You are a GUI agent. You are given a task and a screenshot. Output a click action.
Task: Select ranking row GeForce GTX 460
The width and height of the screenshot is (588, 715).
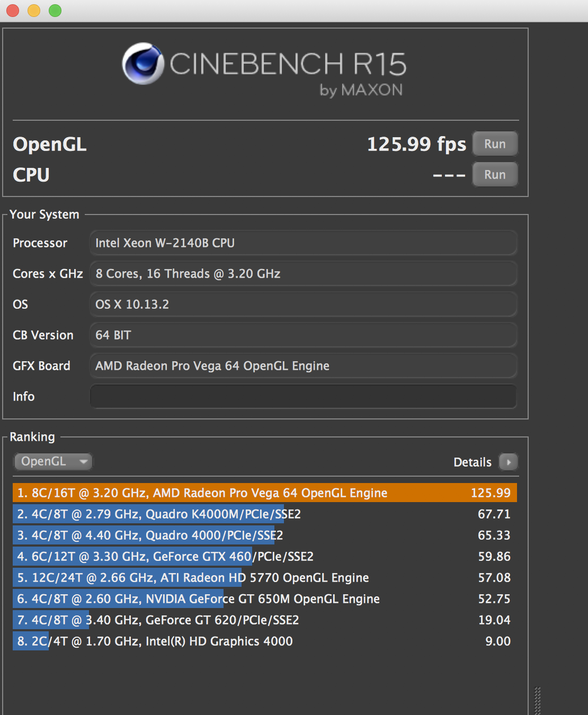[x=265, y=556]
